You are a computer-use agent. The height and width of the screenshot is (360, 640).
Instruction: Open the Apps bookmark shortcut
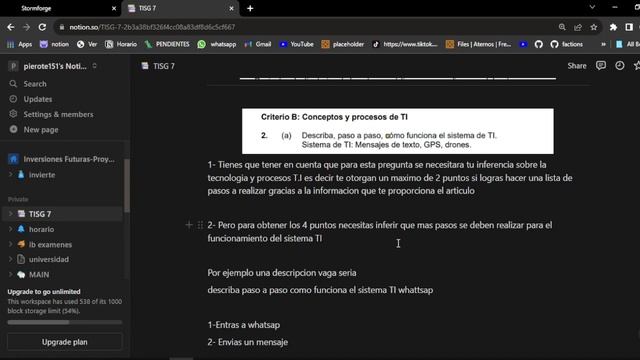point(19,44)
